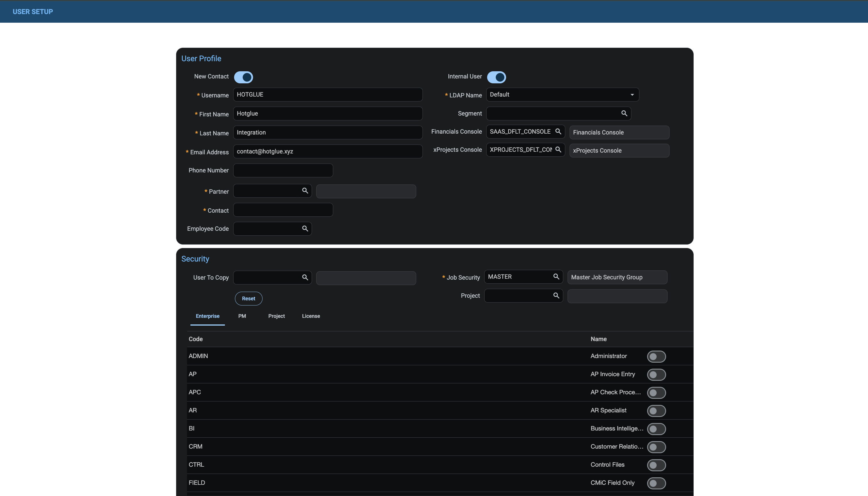This screenshot has height=496, width=868.
Task: Click the Partner search magnifier icon
Action: click(305, 191)
